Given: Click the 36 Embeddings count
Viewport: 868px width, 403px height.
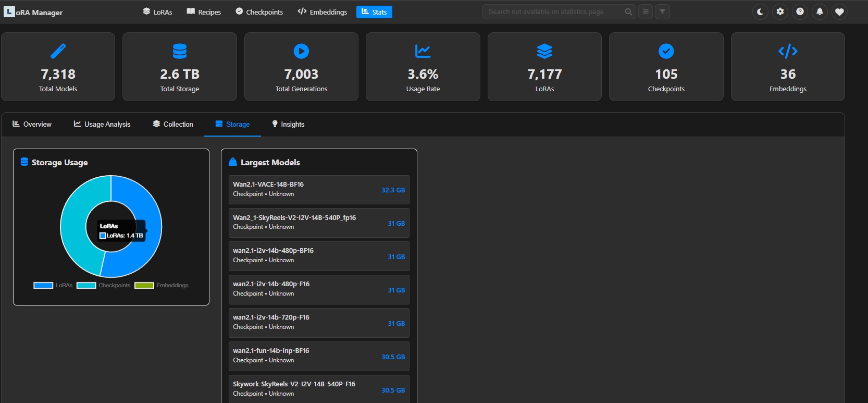Looking at the screenshot, I should [788, 74].
